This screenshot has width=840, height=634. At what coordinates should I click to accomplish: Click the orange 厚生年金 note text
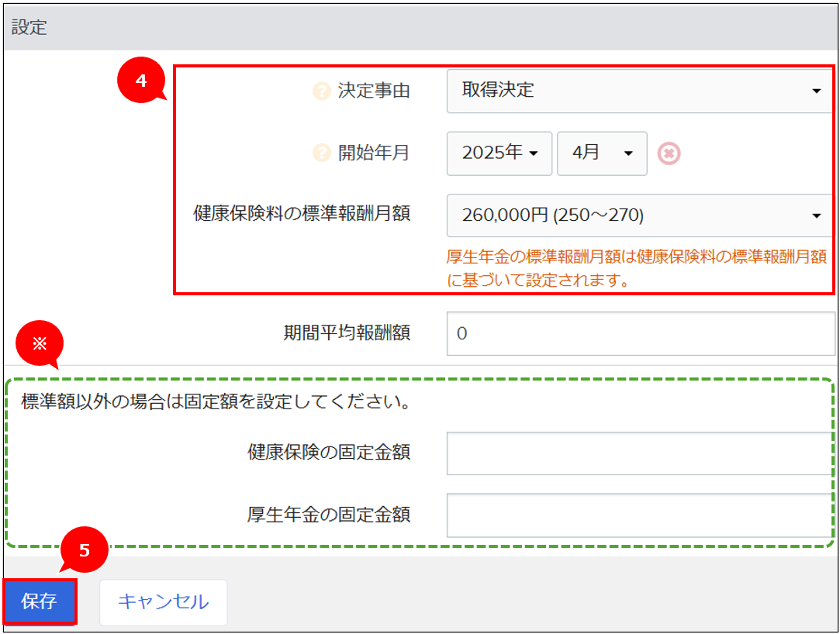(636, 268)
